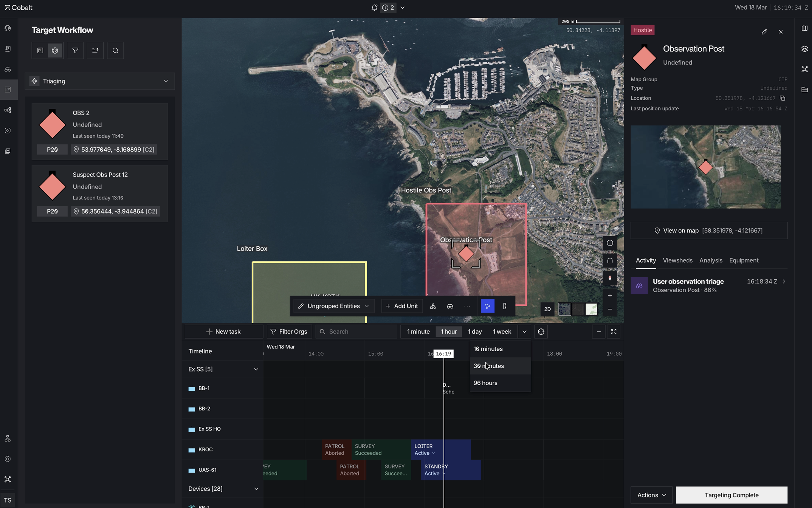Open the search icon in Target Workflow
Viewport: 812px width, 508px height.
click(x=115, y=50)
